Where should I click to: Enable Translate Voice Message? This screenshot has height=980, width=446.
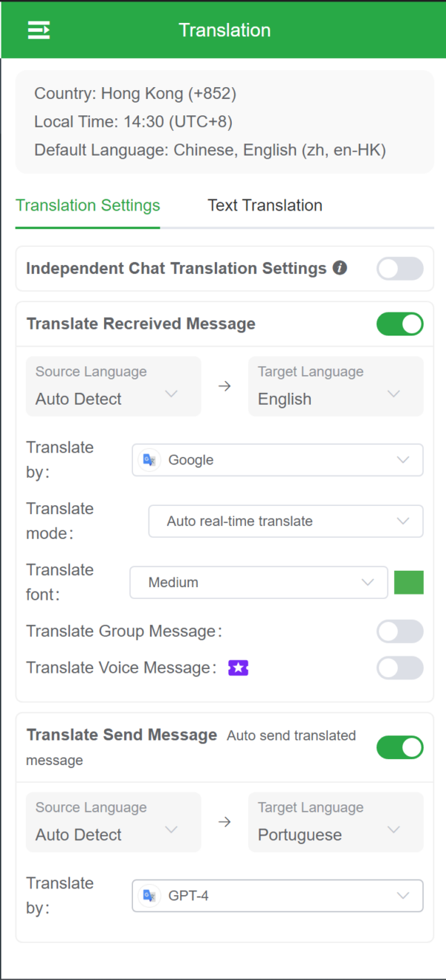[x=399, y=667]
